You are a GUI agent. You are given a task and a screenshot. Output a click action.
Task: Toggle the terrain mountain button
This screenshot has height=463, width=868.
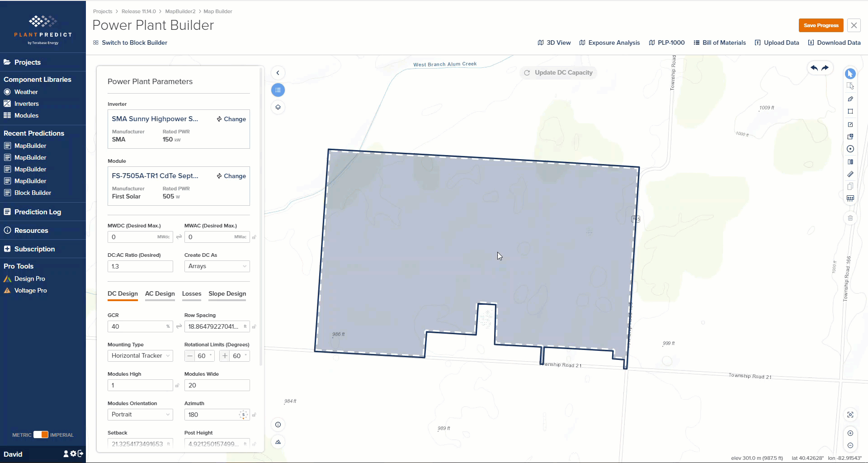[278, 442]
